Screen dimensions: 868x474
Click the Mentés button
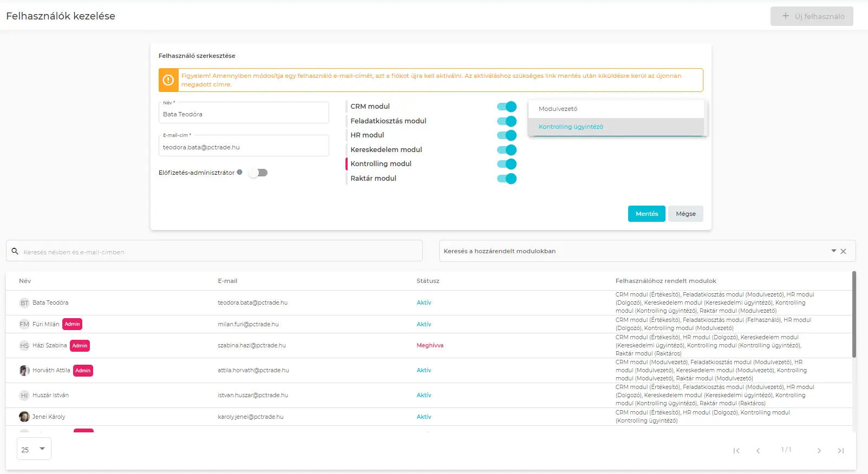pyautogui.click(x=647, y=214)
